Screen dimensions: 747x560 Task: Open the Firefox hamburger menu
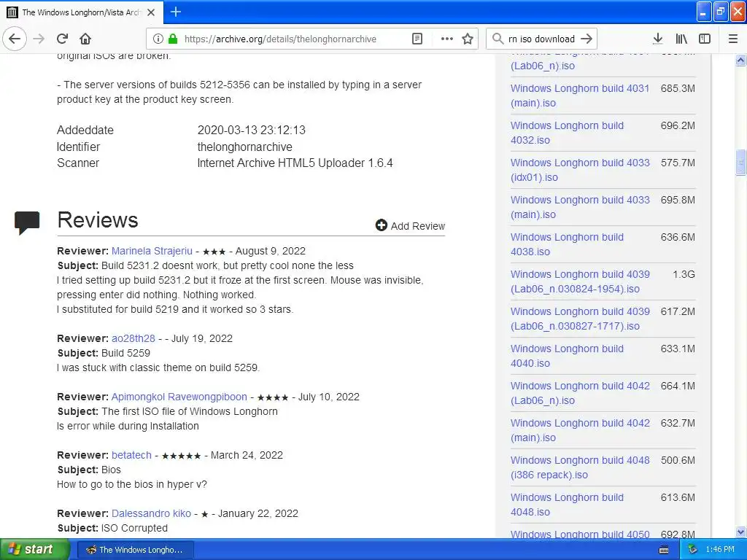tap(733, 39)
